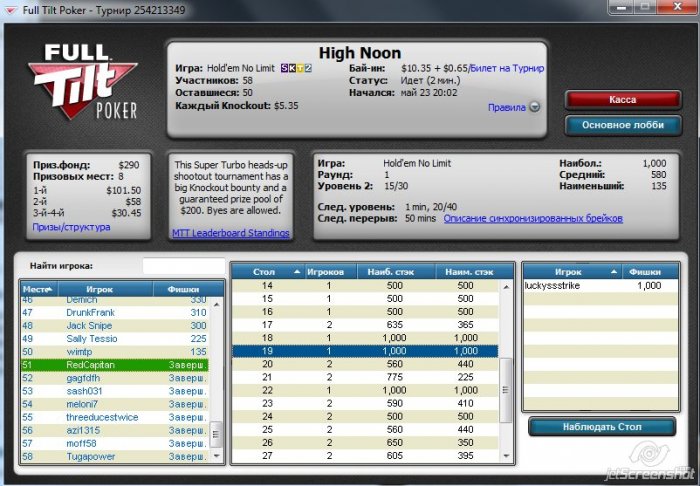
Task: Sort players by Место column
Action: [x=39, y=289]
